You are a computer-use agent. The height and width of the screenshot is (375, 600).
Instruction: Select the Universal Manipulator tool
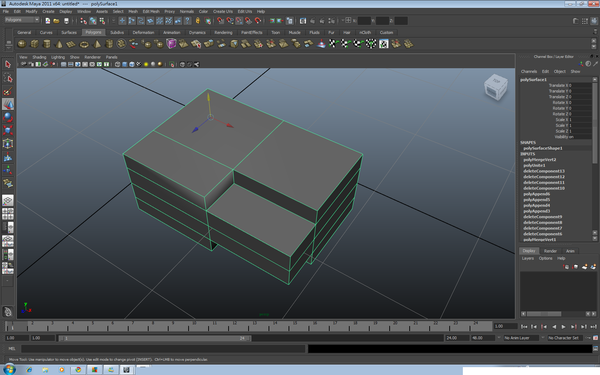click(8, 144)
